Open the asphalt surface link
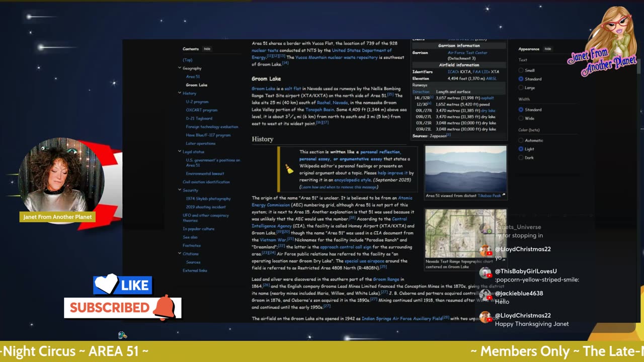Viewport: 644px width, 362px height. pyautogui.click(x=487, y=98)
